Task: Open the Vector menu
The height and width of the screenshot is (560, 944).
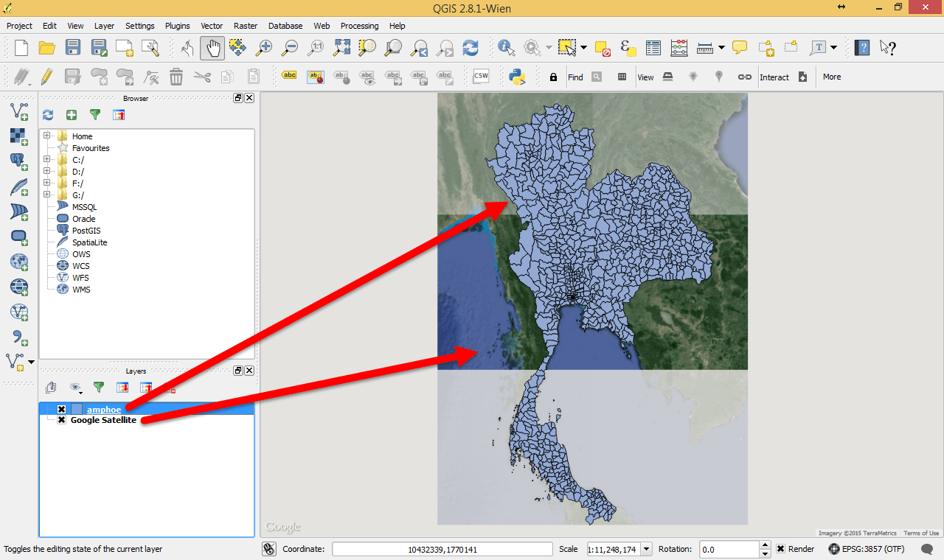Action: [x=212, y=26]
